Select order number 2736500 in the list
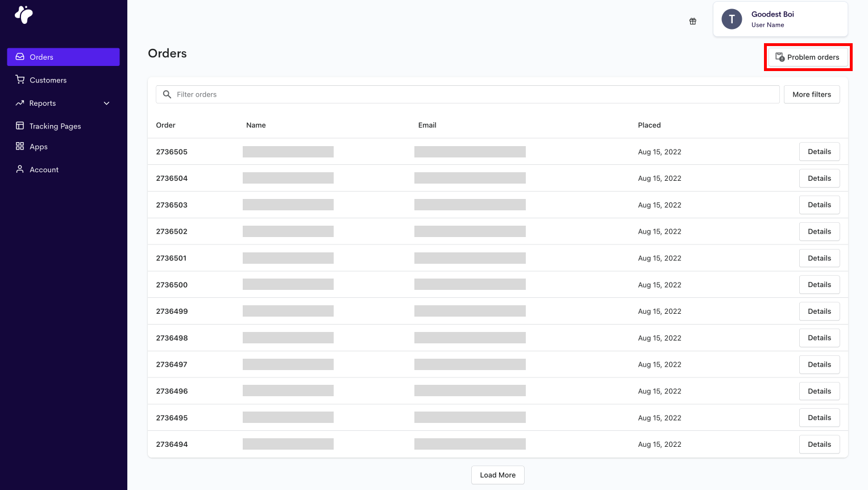Viewport: 868px width, 490px height. pos(172,285)
